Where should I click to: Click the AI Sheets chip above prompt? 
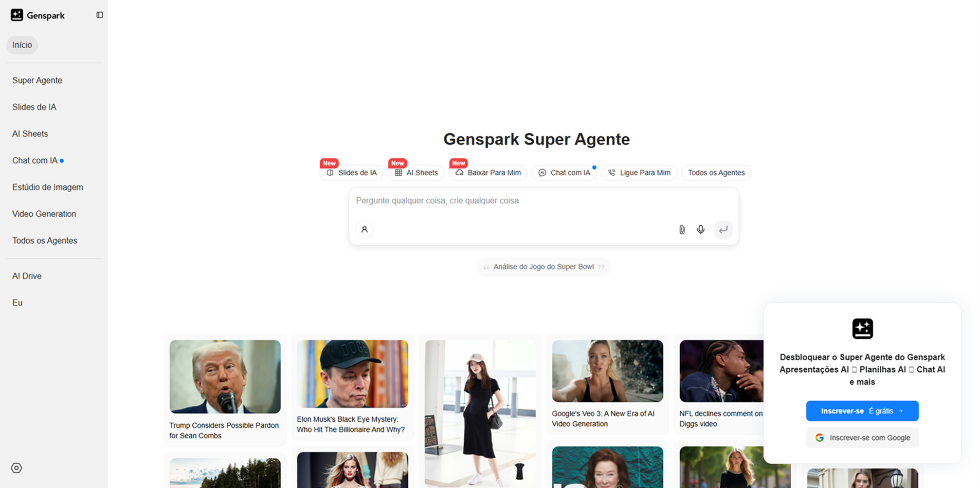pyautogui.click(x=416, y=173)
